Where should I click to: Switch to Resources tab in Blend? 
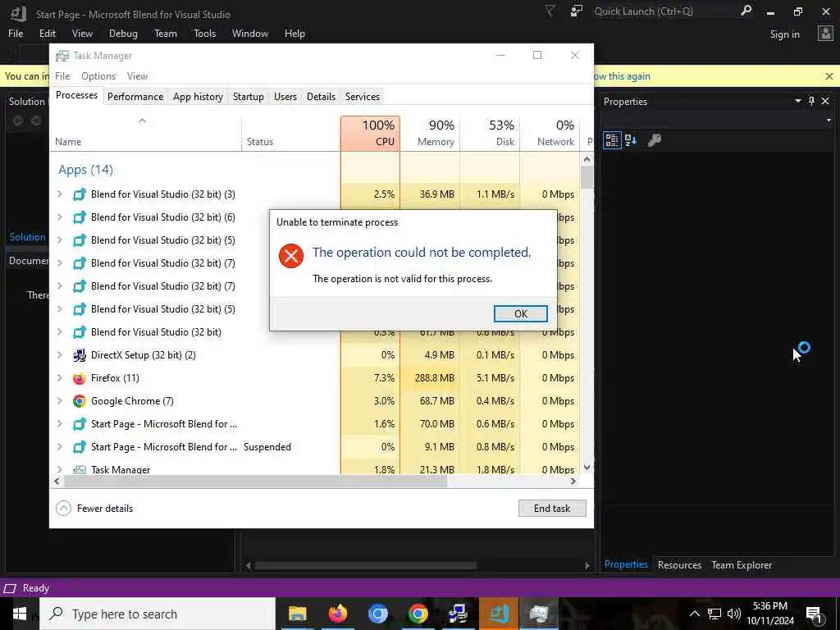point(679,564)
